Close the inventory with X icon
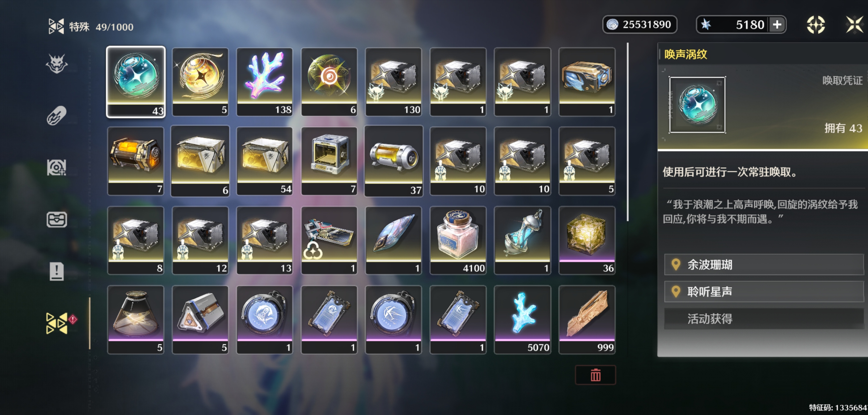868x415 pixels. 854,25
